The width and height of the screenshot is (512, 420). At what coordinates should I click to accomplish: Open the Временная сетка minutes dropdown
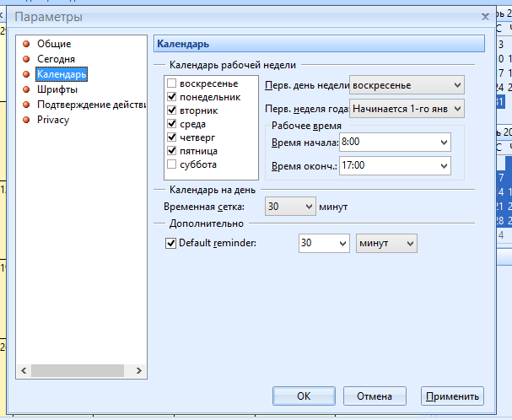pos(307,206)
